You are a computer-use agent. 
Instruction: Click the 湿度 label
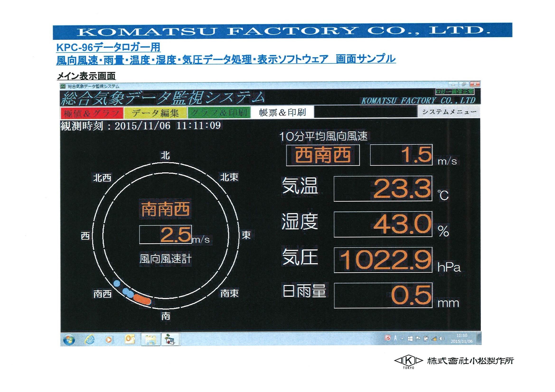300,221
